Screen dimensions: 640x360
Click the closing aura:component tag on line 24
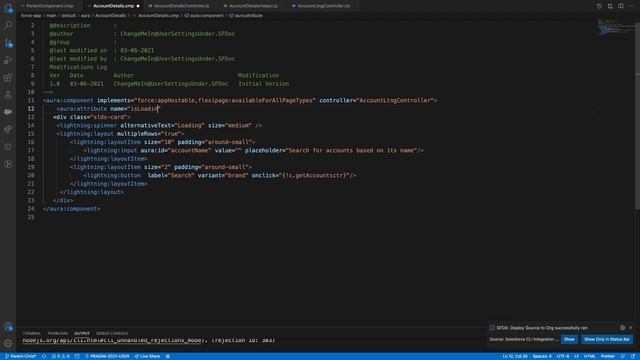point(71,209)
